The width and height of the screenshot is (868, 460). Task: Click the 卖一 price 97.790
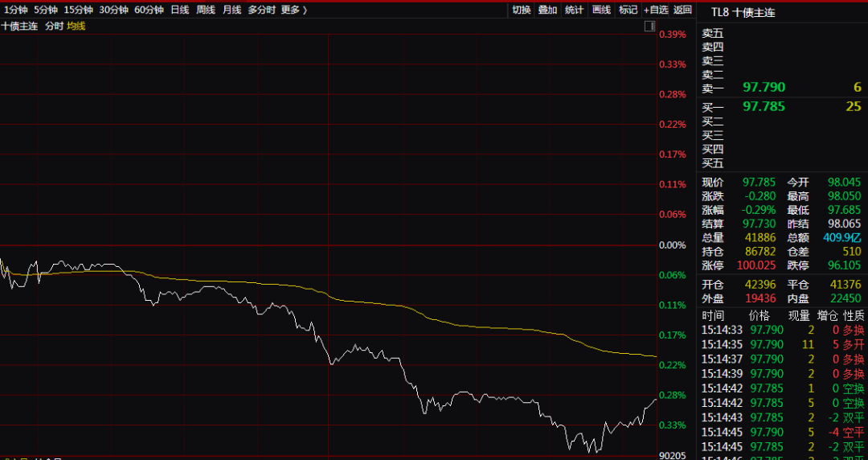point(764,88)
